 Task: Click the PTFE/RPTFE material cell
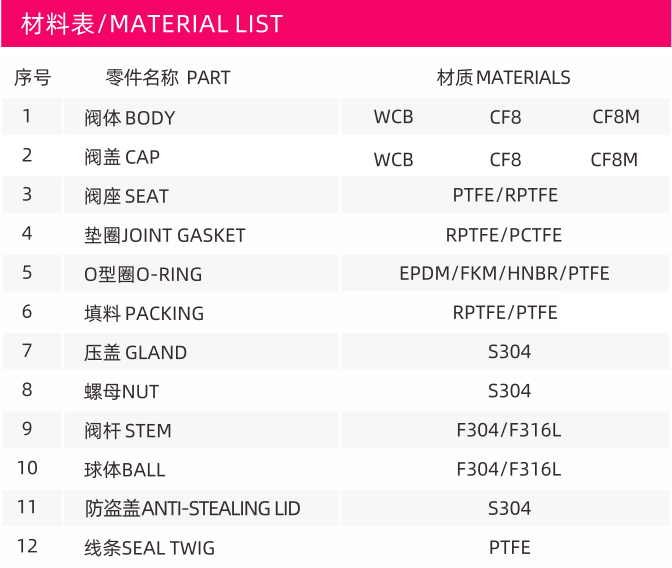(505, 195)
